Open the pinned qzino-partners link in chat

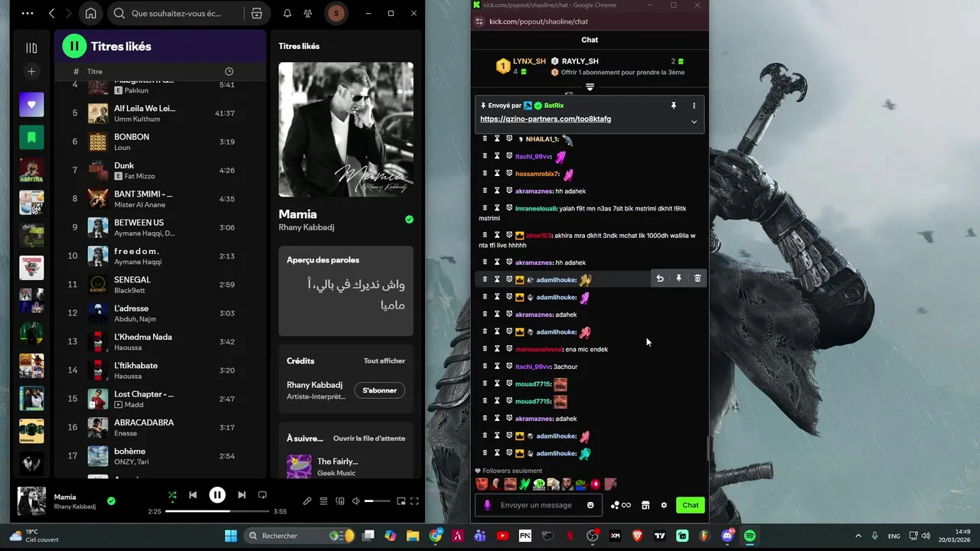coord(545,119)
